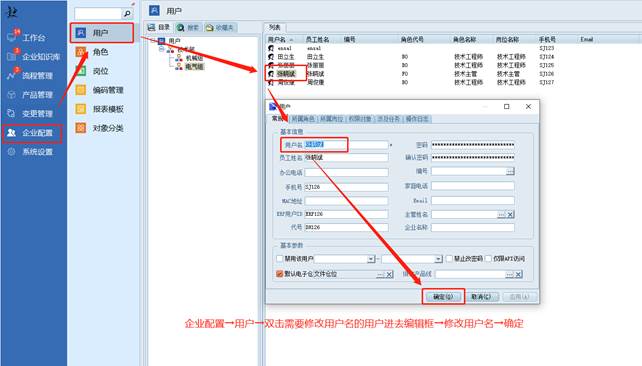Open the first dropdown after 禁用该用户
The height and width of the screenshot is (366, 642).
[x=371, y=259]
